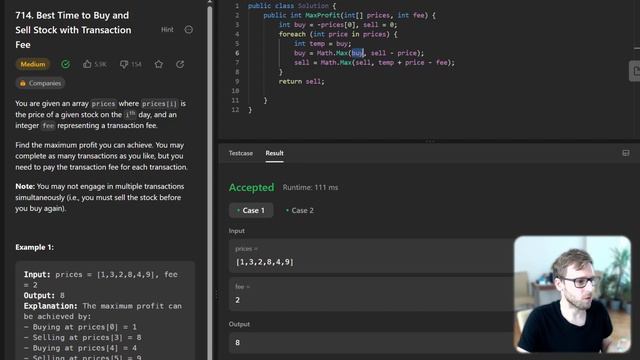Click the fee input value field
Screen dimensions: 640x360
tap(371, 294)
